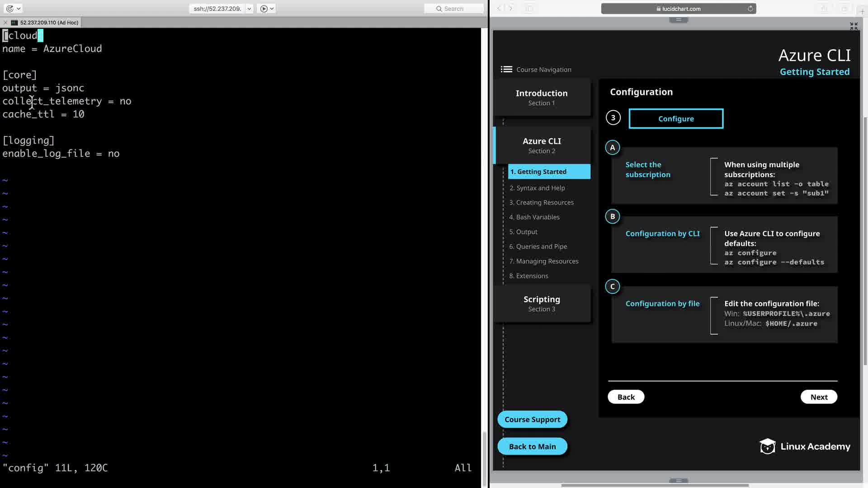
Task: Select the Syntax and Help lesson
Action: [x=537, y=188]
